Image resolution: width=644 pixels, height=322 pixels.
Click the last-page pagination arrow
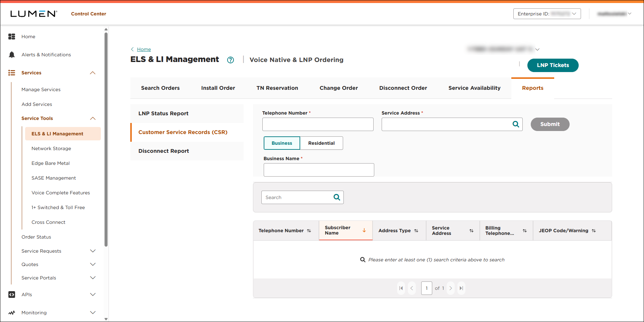[461, 288]
